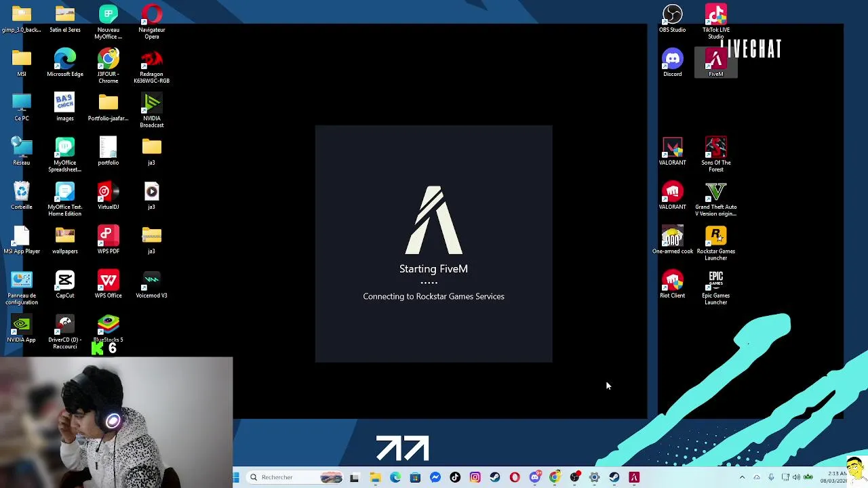Open Messenger from the taskbar
The width and height of the screenshot is (868, 488).
point(435,477)
